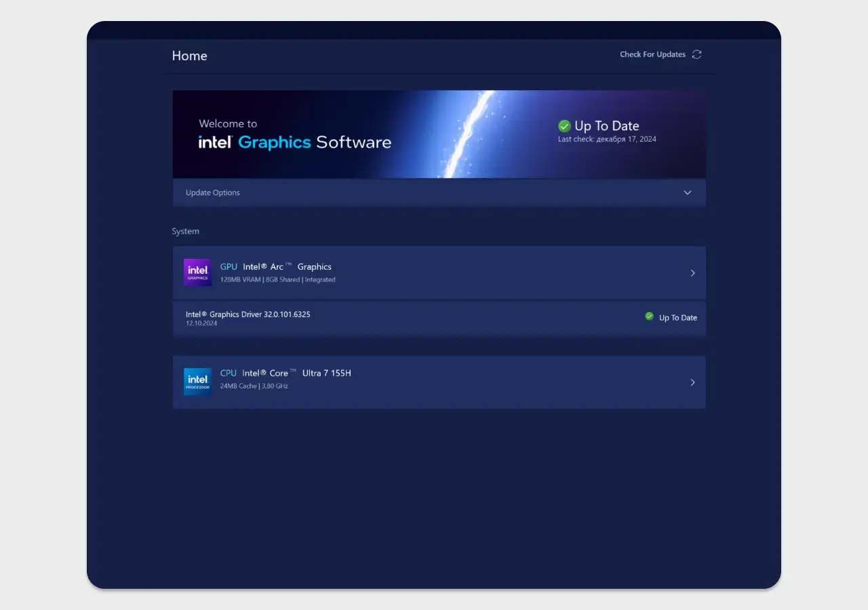Click the refresh icon beside Check For Updates

coord(696,54)
